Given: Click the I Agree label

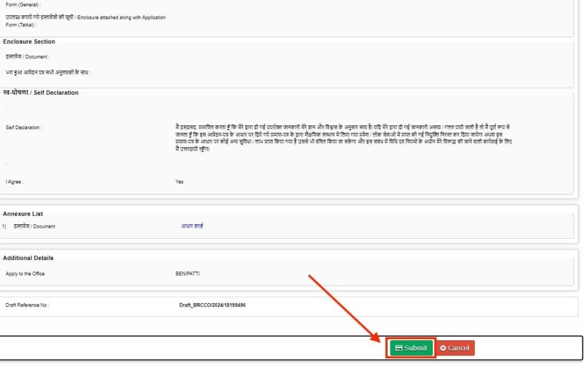Looking at the screenshot, I should (x=14, y=182).
